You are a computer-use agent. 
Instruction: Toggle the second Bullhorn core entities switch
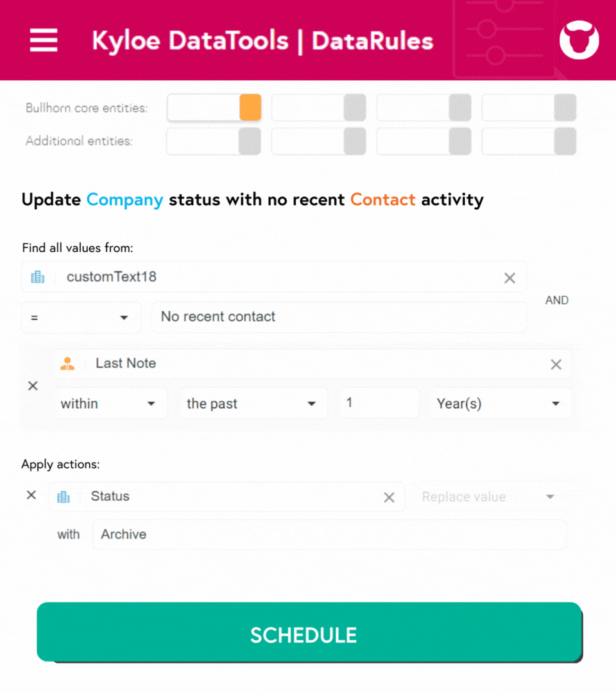319,107
